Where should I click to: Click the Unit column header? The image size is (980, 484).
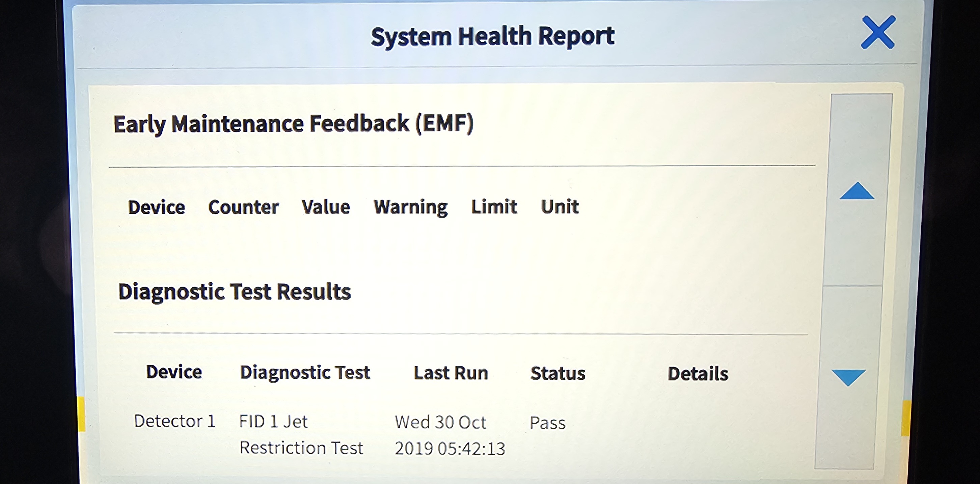point(560,207)
